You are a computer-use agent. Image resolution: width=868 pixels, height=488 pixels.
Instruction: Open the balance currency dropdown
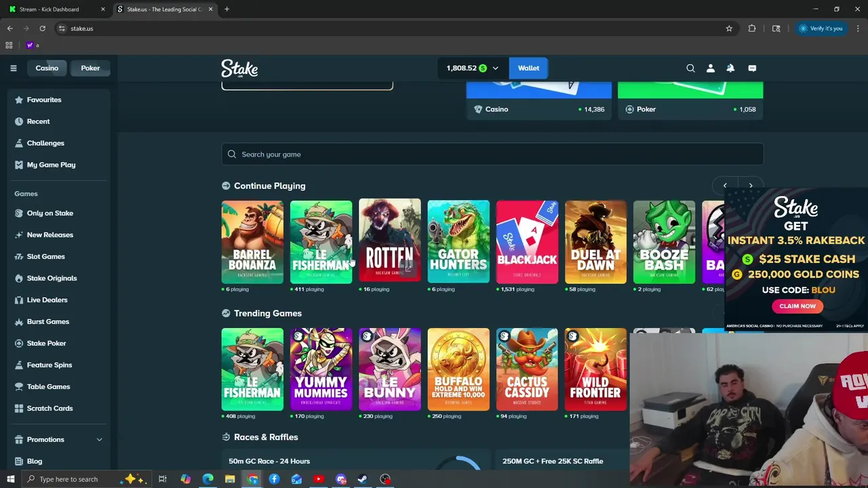pyautogui.click(x=473, y=68)
